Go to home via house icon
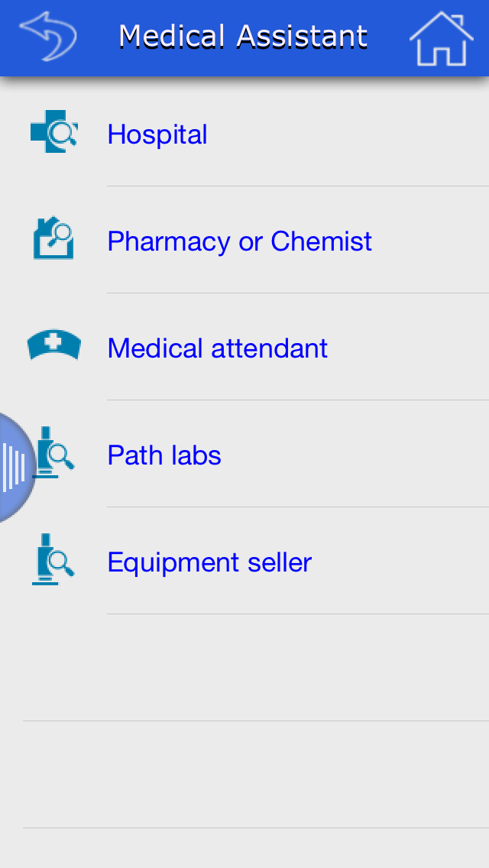The image size is (489, 868). pos(442,38)
